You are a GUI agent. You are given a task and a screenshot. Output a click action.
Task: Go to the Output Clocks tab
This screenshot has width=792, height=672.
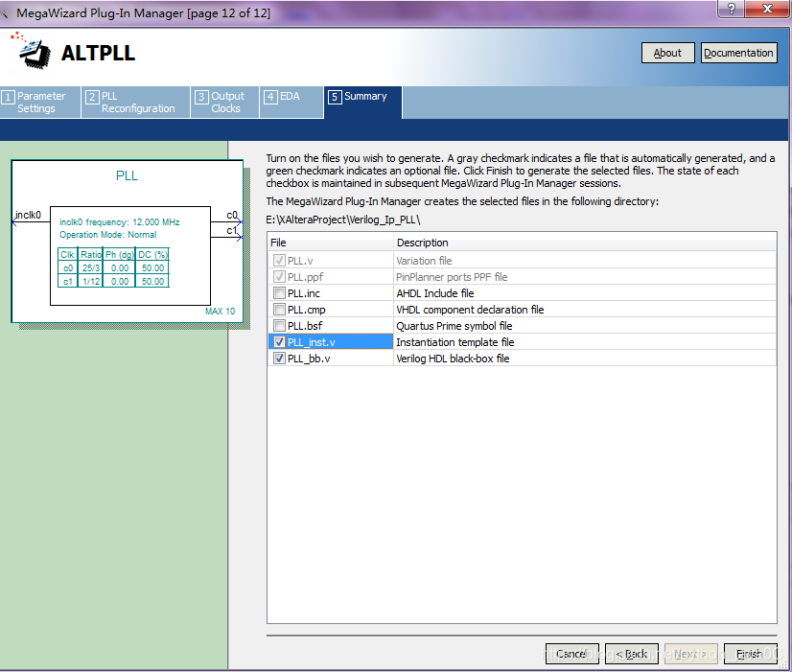pos(225,102)
